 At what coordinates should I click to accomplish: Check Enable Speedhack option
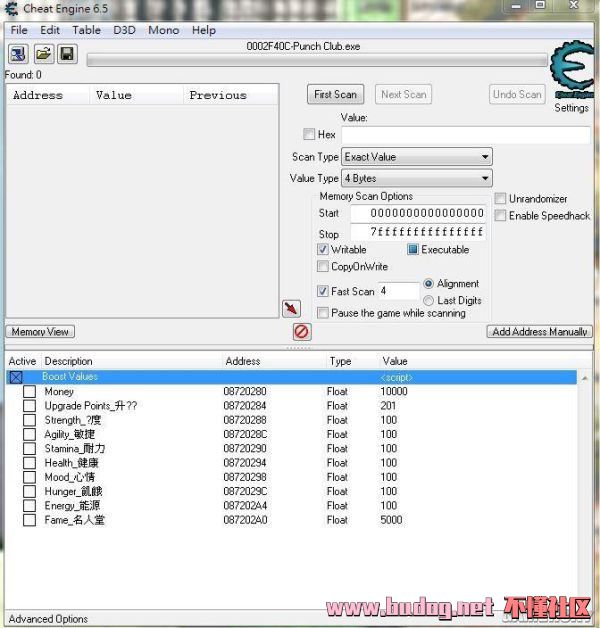pos(500,215)
